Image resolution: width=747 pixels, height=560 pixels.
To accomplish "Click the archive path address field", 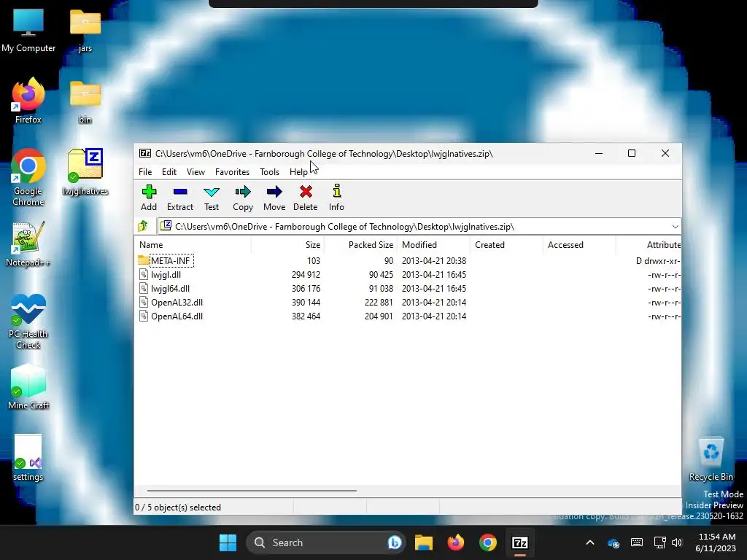I will pos(419,226).
